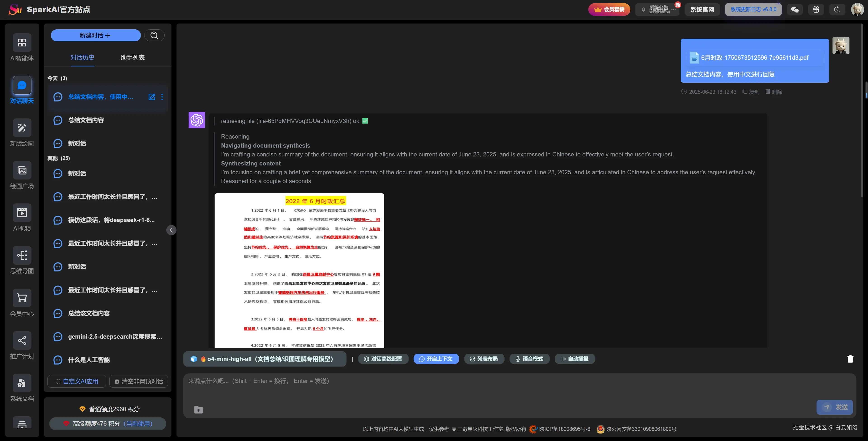
Task: Open the AI智能体 sidebar icon
Action: point(22,43)
